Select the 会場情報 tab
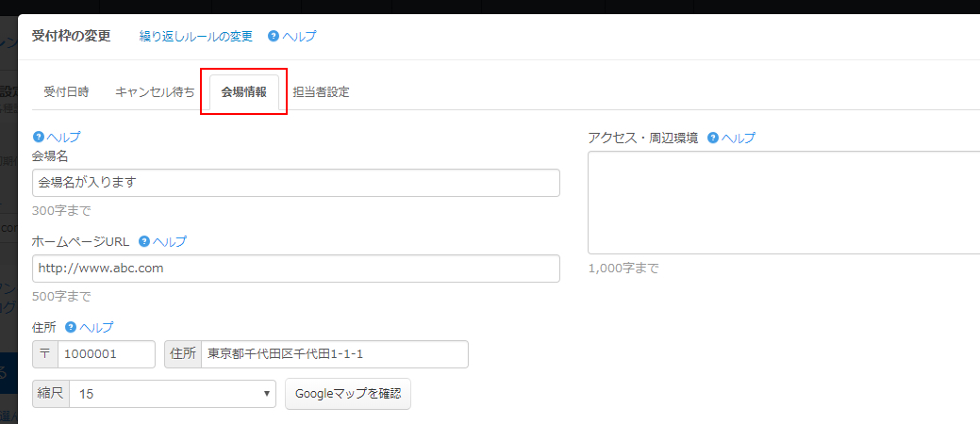 tap(243, 92)
